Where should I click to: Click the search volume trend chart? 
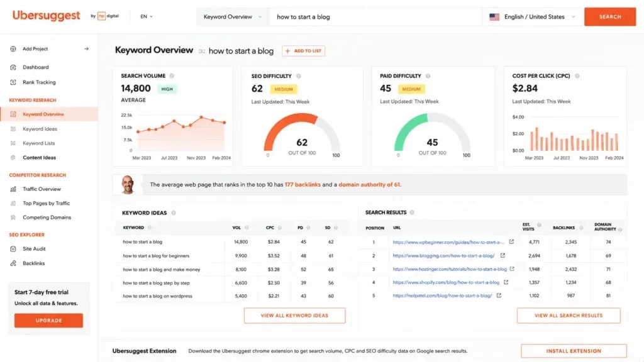point(180,133)
